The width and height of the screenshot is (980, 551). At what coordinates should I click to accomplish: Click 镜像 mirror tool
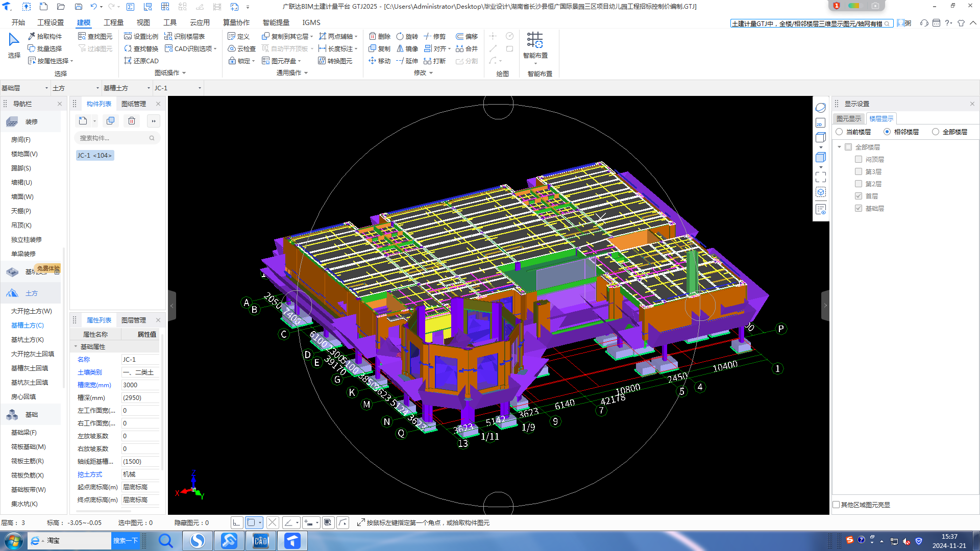pyautogui.click(x=407, y=48)
